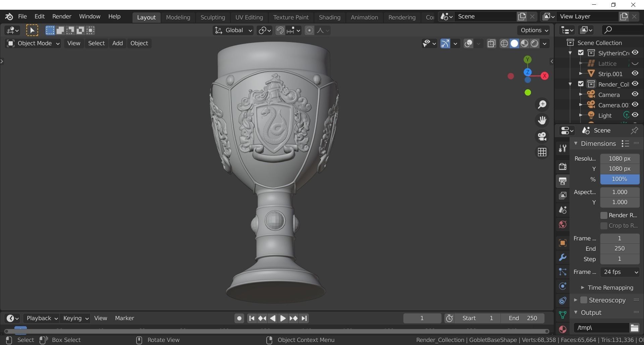Toggle the auto keying record button
644x345 pixels.
[x=239, y=319]
